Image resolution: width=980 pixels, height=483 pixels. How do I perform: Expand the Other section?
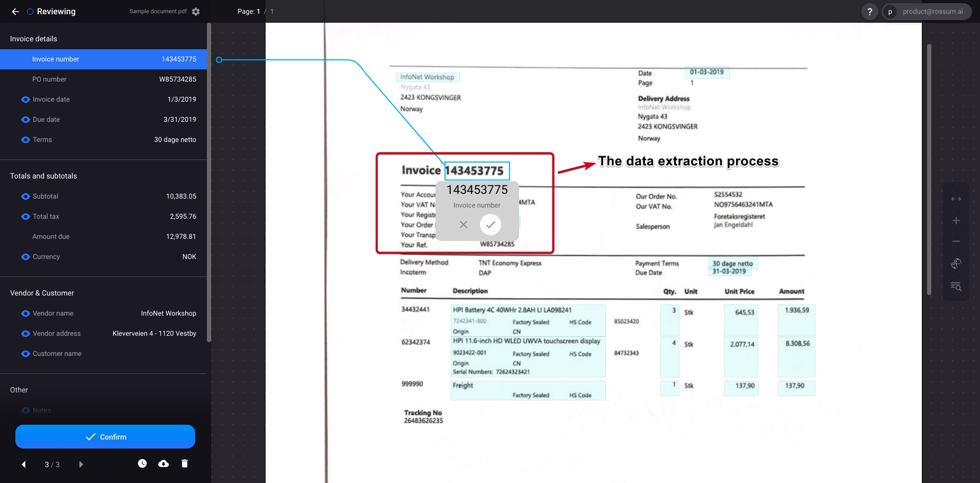19,390
